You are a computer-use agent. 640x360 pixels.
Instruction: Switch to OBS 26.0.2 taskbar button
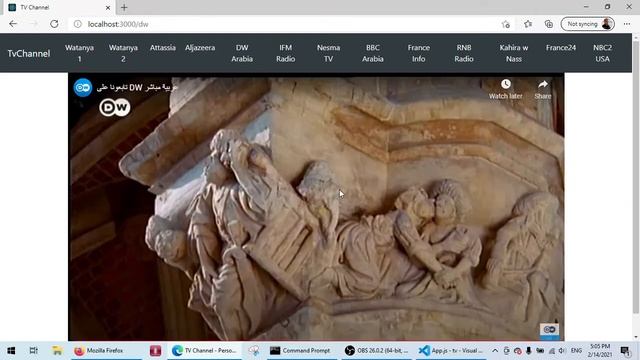376,351
